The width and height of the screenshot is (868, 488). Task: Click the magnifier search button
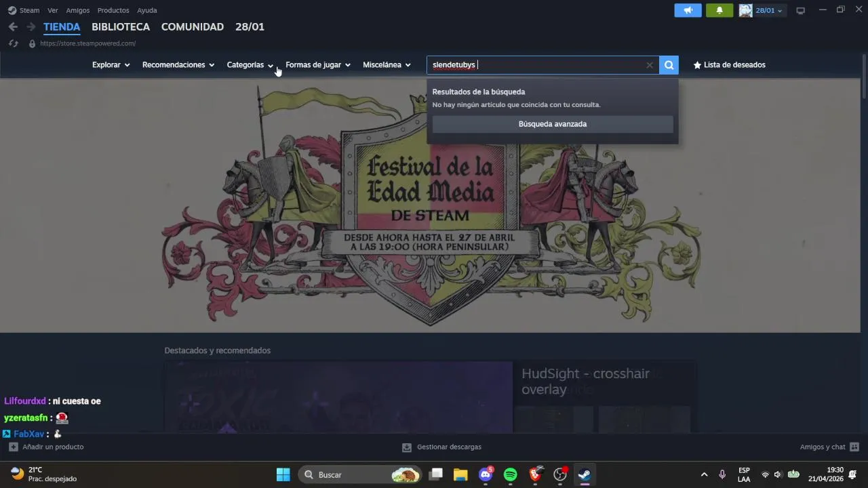669,65
